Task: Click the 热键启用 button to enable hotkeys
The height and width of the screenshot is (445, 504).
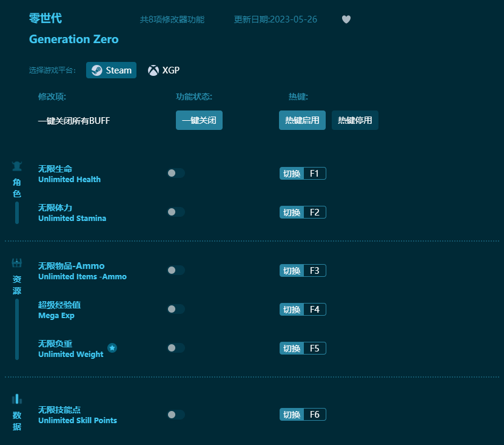Action: click(302, 120)
